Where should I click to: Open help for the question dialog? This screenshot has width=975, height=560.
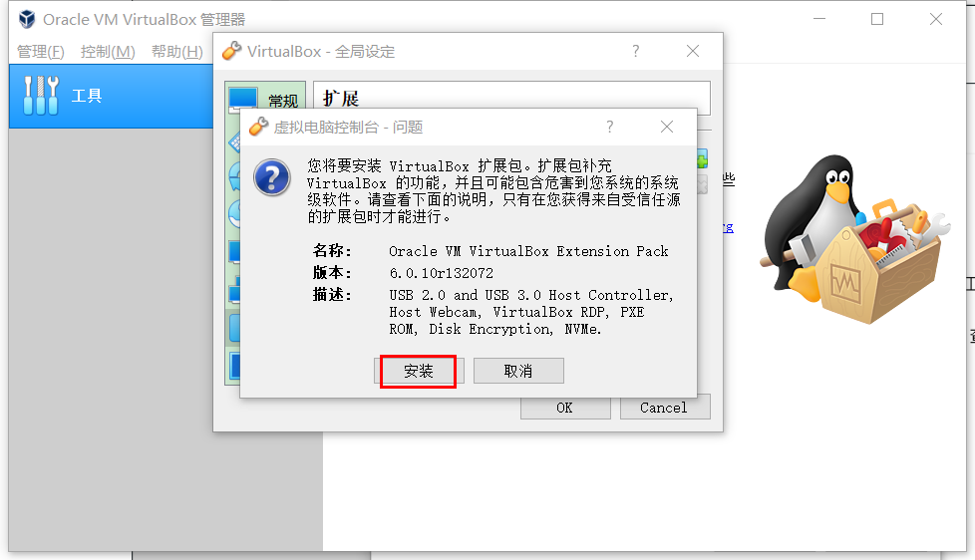609,127
